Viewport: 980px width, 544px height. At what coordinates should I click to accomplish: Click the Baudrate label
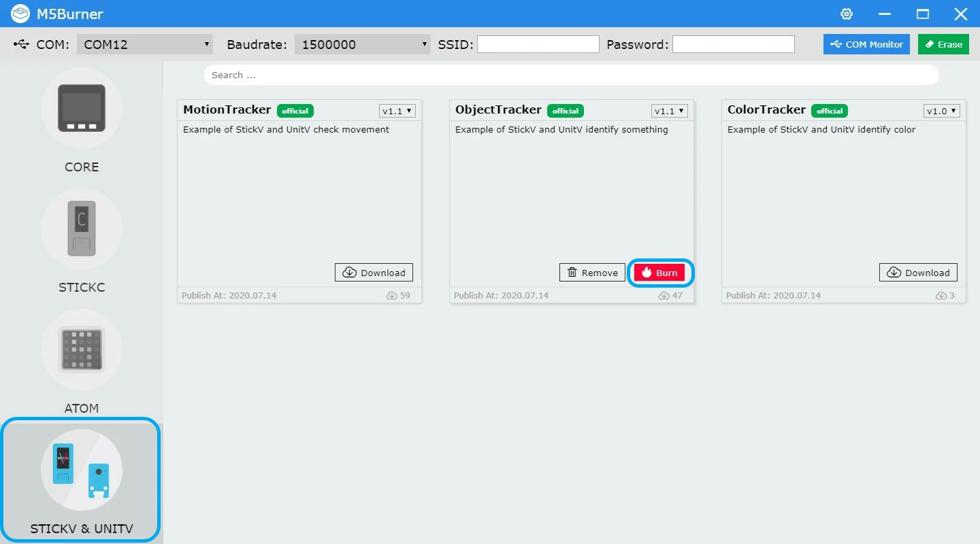(x=257, y=44)
